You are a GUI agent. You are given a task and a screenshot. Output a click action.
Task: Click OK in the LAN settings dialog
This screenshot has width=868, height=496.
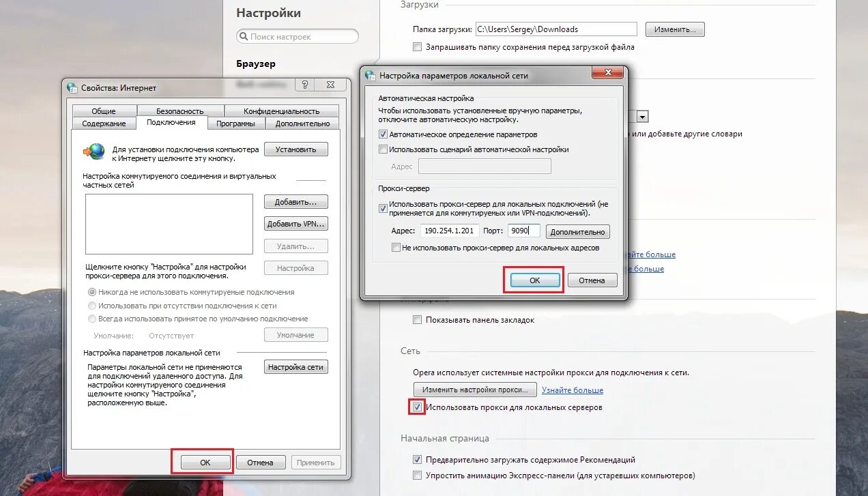pyautogui.click(x=534, y=280)
